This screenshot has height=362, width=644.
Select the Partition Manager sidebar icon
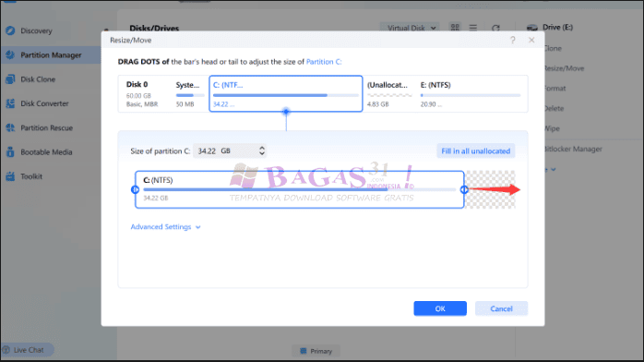click(x=10, y=54)
